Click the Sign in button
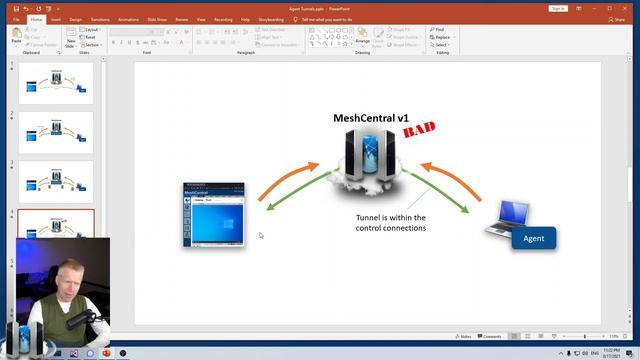The image size is (640, 360). click(558, 9)
